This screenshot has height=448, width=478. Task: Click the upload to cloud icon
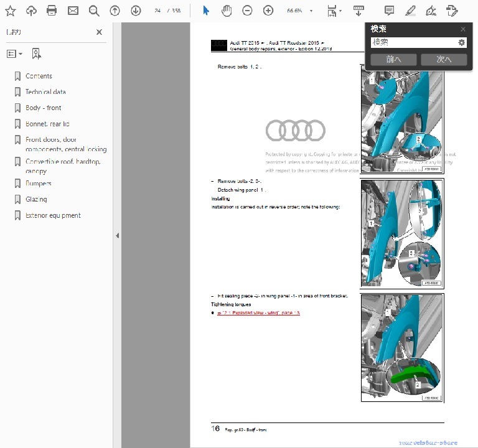click(x=31, y=11)
